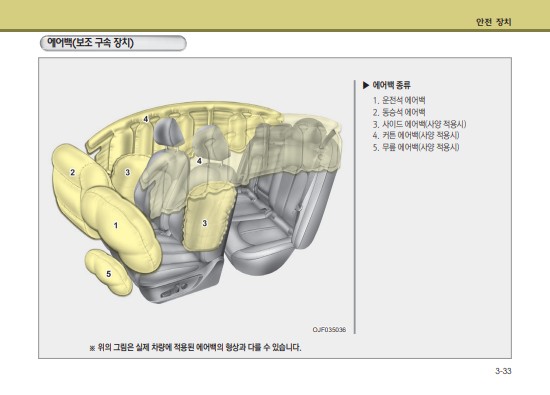The image size is (550, 395).
Task: Click the driver airbag label number 1
Action: pos(116,226)
